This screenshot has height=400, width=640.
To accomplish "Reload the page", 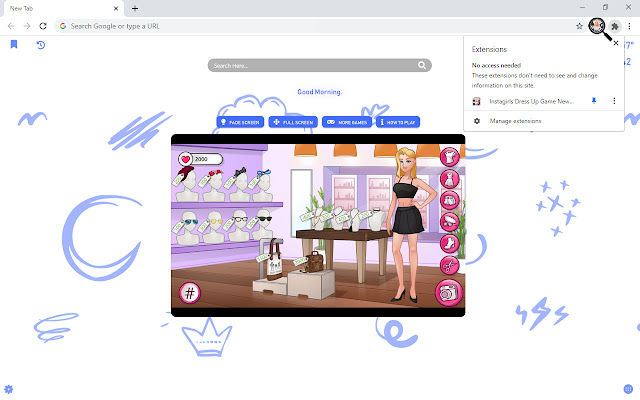I will pyautogui.click(x=43, y=26).
